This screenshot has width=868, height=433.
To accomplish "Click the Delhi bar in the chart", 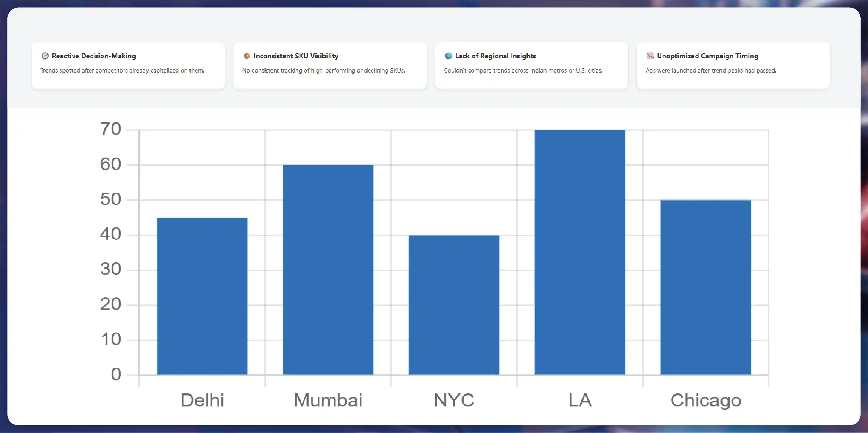I will 202,296.
